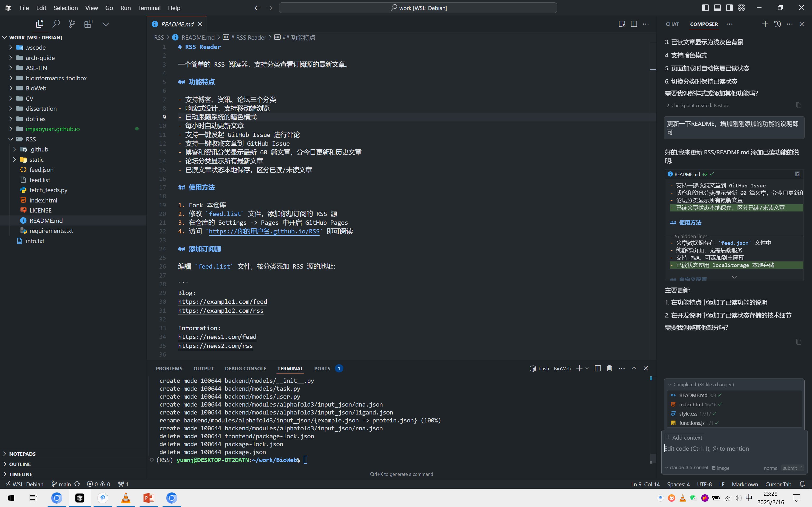Switch to the COMPOSER tab

[x=704, y=24]
